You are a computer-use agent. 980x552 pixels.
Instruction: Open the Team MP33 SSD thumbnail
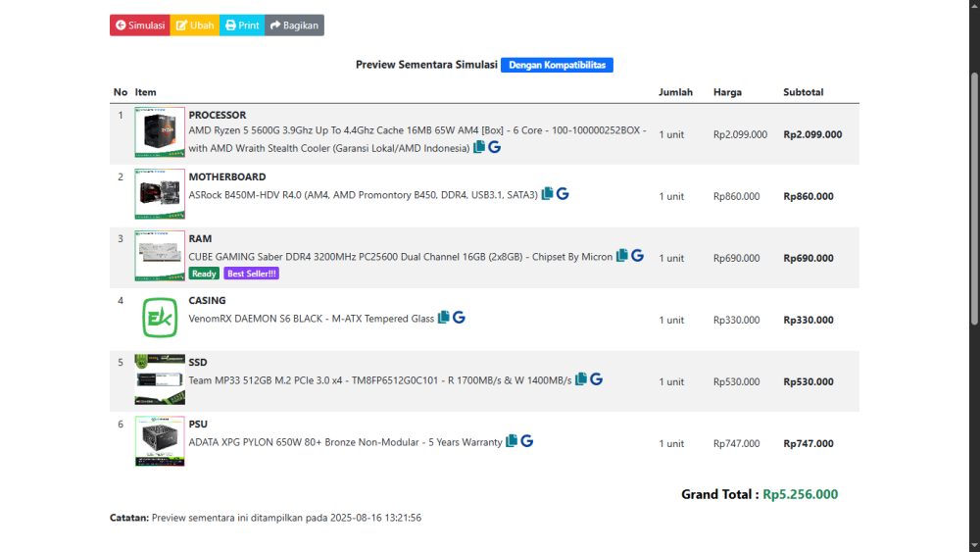point(160,379)
